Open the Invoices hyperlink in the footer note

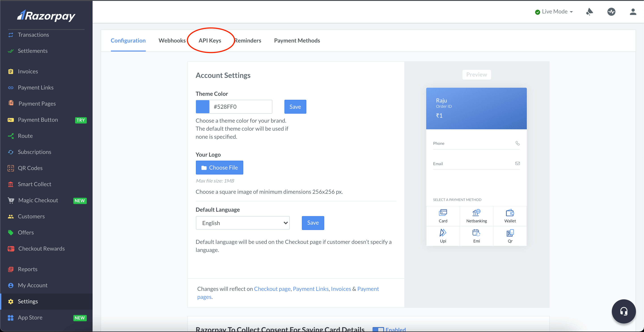click(341, 289)
